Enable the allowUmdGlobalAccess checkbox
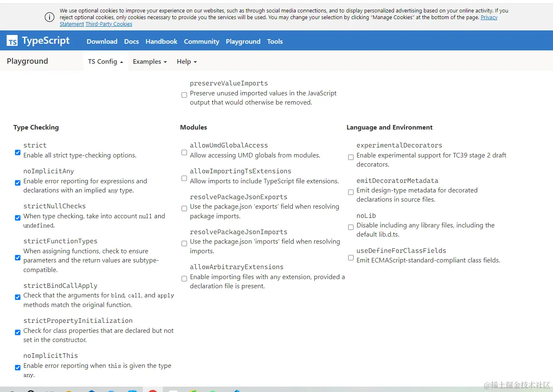This screenshot has height=392, width=553. [184, 152]
